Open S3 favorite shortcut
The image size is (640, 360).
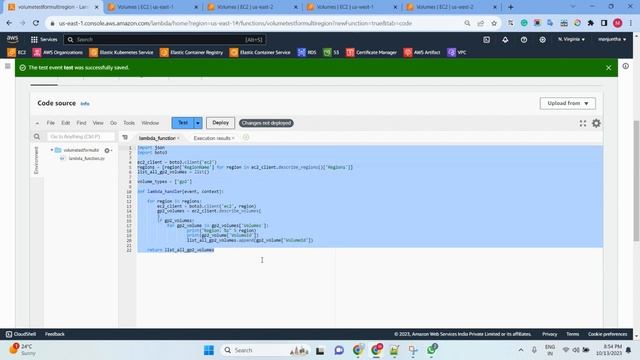331,52
